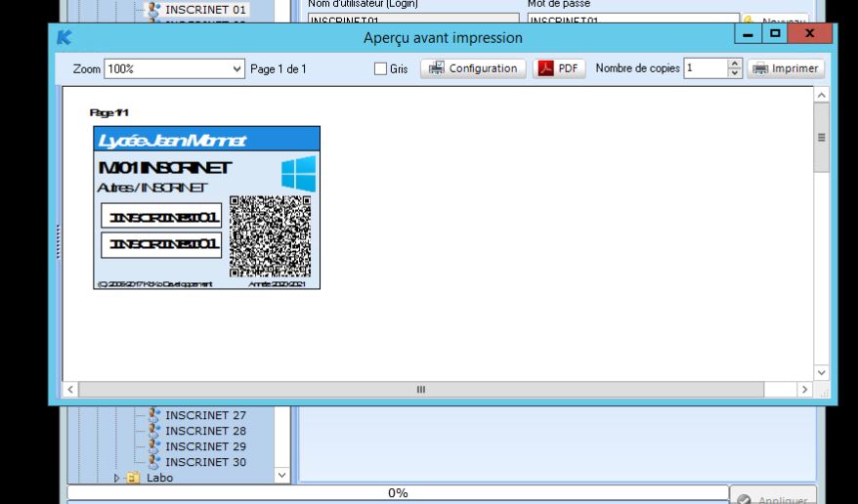
Task: Click the preview vertical scrollbar down arrow
Action: [x=821, y=373]
